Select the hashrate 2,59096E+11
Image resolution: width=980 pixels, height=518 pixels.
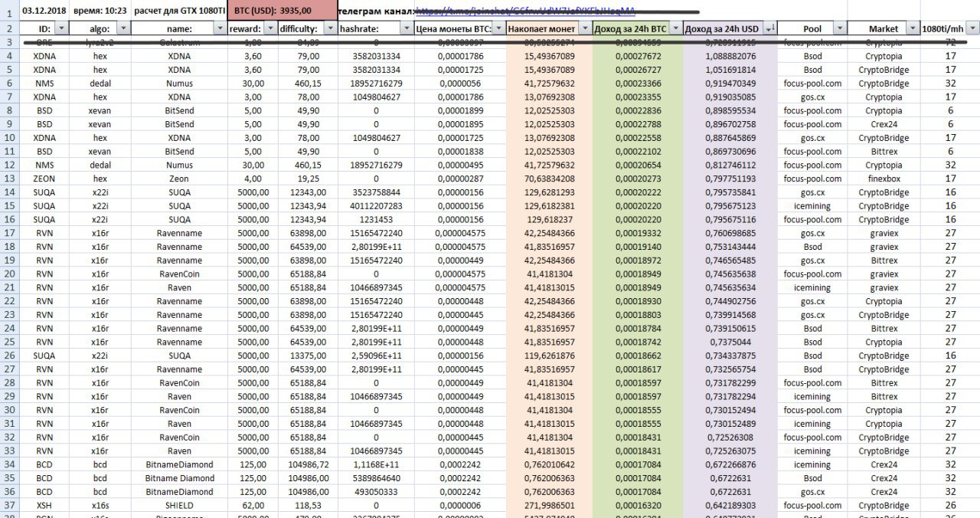[375, 356]
